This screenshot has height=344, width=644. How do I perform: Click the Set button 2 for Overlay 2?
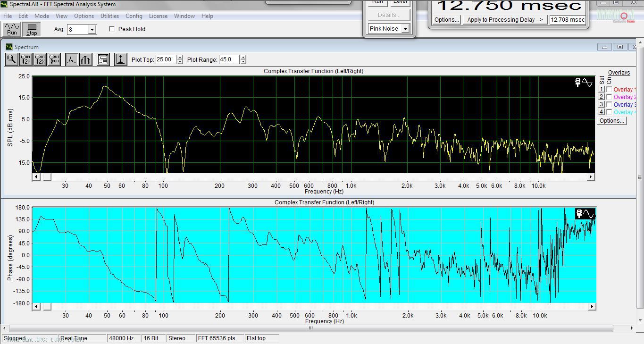(602, 97)
